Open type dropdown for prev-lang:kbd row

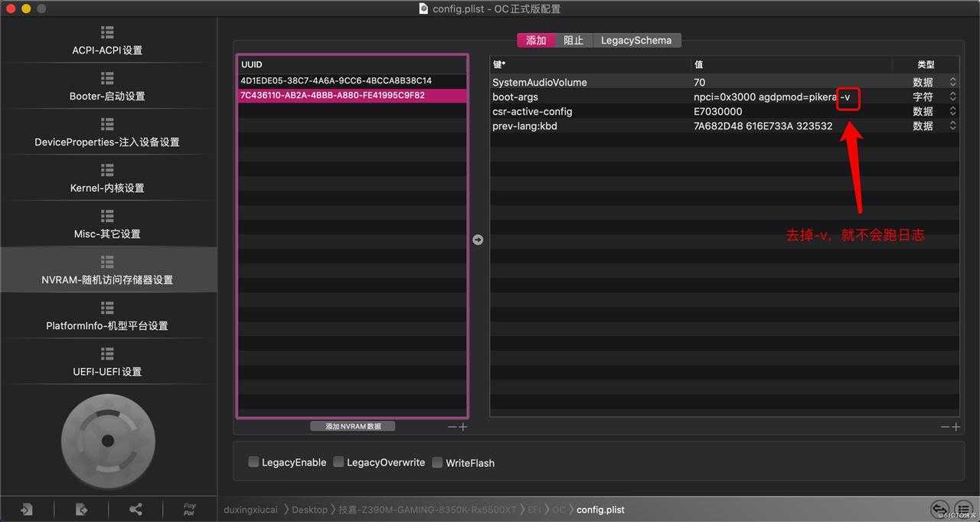click(x=952, y=126)
